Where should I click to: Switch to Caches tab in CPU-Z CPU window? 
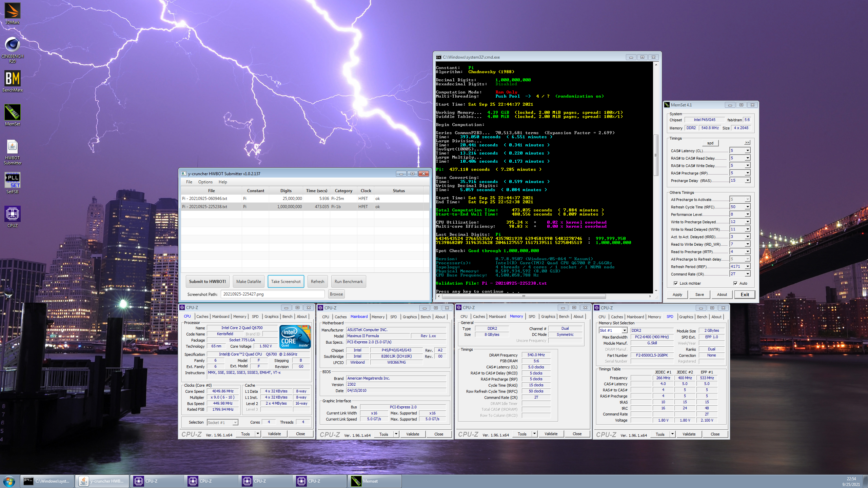click(202, 317)
